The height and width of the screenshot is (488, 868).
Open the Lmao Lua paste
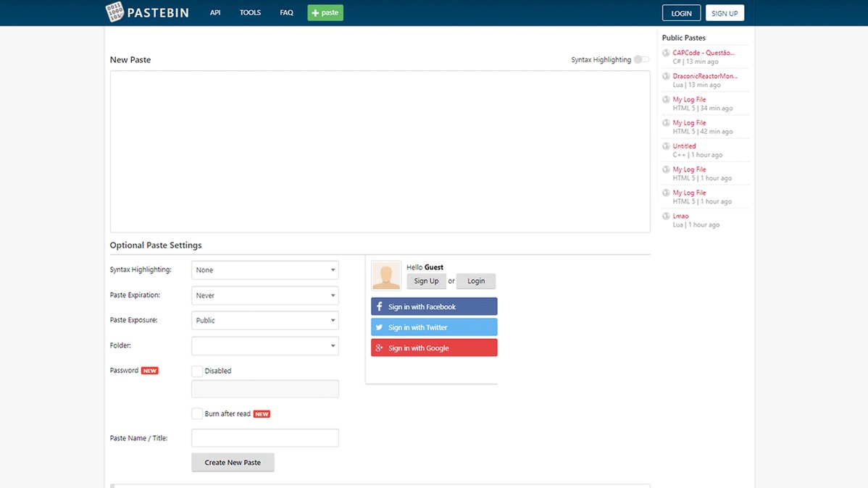click(681, 216)
